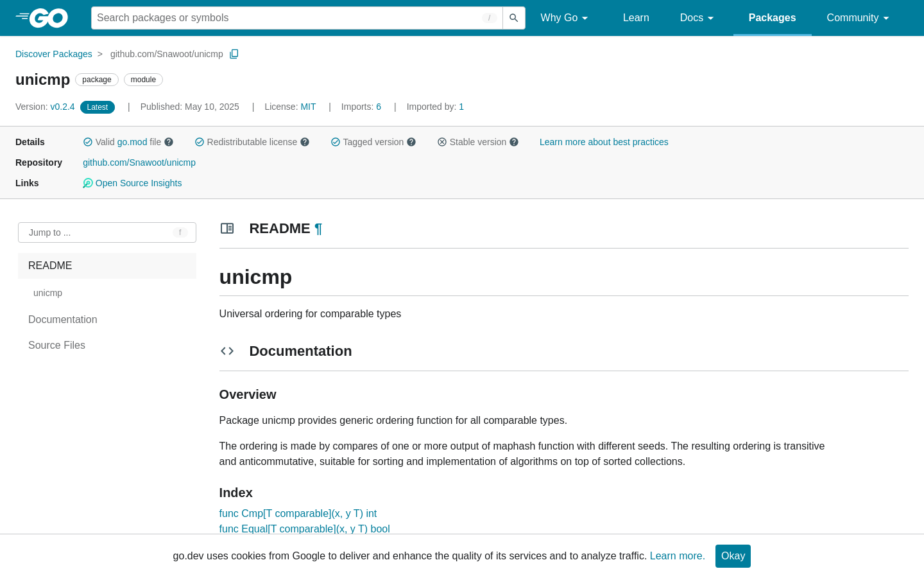Click the README pilcrow anchor link
Screen dimensions: 924x578
point(318,229)
